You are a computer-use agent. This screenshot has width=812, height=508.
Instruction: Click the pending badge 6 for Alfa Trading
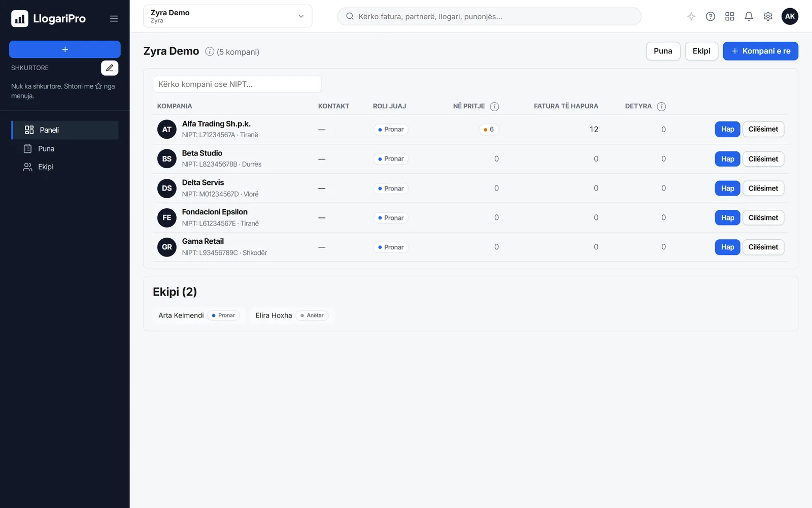click(489, 130)
